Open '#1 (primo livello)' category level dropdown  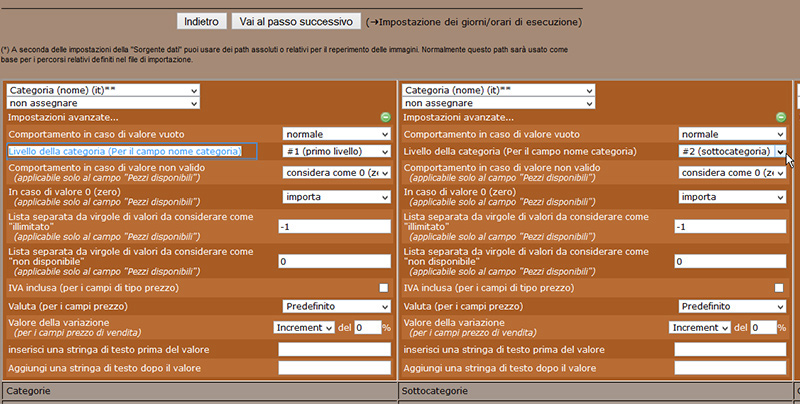point(337,152)
